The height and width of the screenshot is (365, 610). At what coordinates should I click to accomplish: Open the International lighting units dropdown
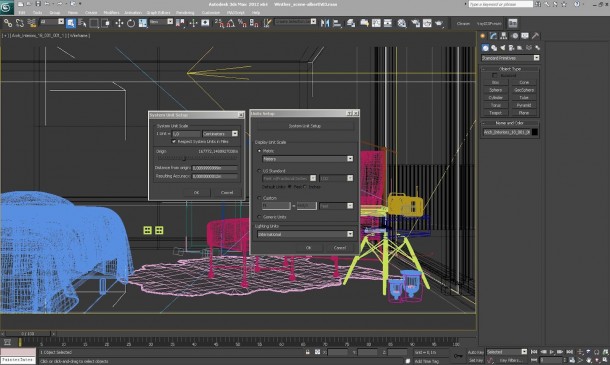[x=305, y=234]
